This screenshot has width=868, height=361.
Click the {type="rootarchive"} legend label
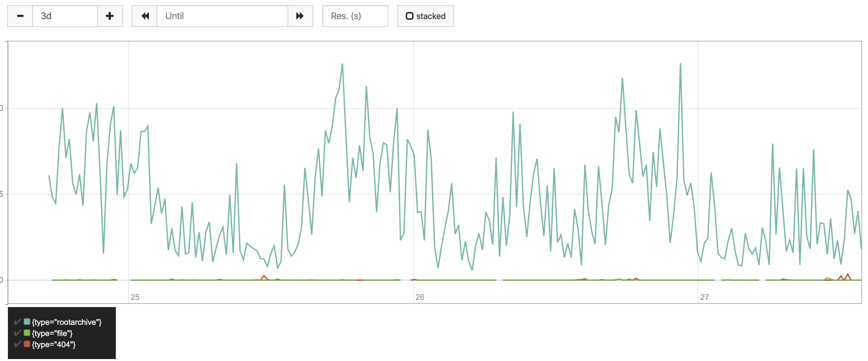(67, 322)
